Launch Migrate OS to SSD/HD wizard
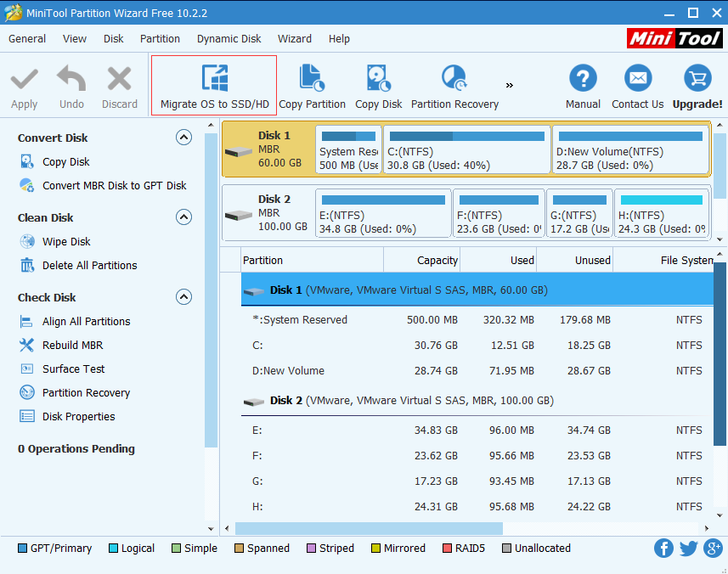 point(214,86)
